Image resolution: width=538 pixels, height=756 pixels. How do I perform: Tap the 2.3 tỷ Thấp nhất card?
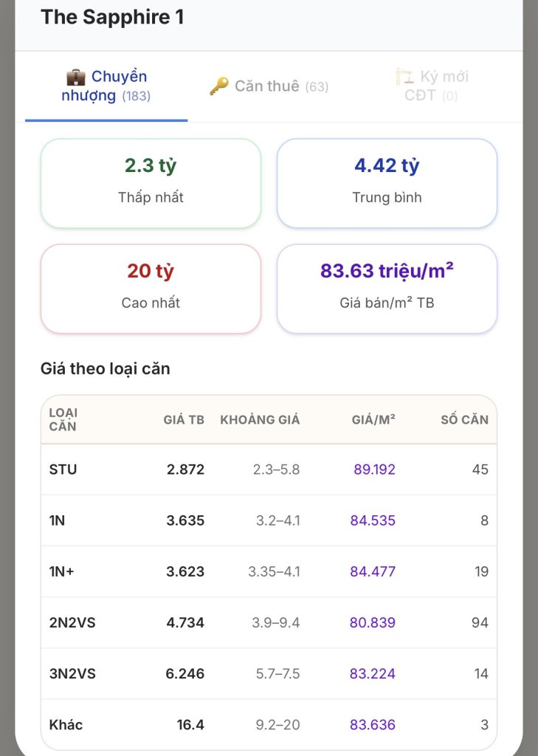(x=151, y=183)
